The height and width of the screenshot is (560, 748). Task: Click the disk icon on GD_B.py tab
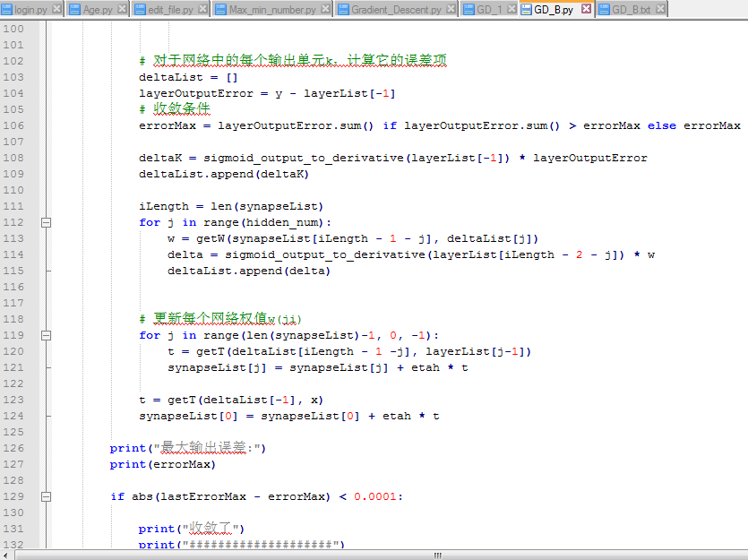(x=526, y=10)
